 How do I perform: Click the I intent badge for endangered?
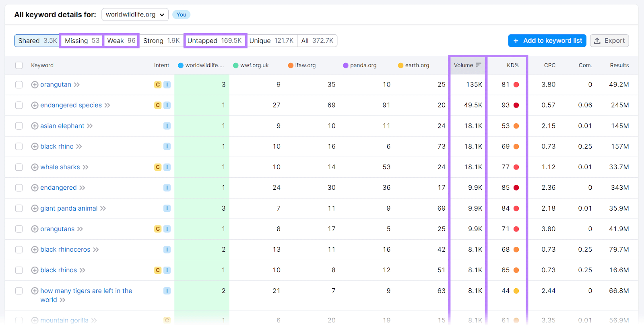[167, 188]
